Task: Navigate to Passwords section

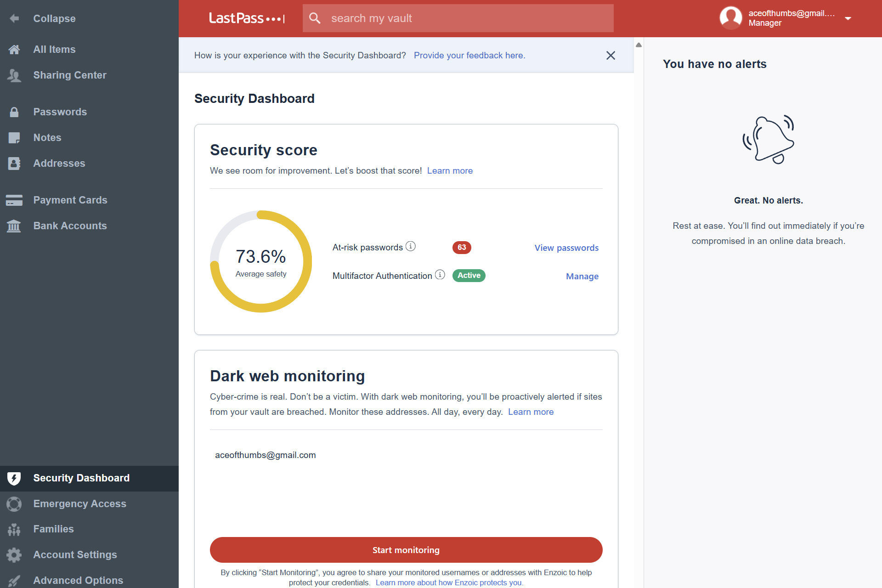Action: 60,112
